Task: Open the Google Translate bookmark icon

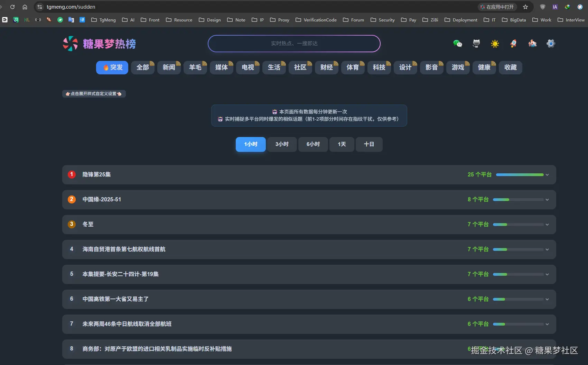Action: click(x=71, y=20)
